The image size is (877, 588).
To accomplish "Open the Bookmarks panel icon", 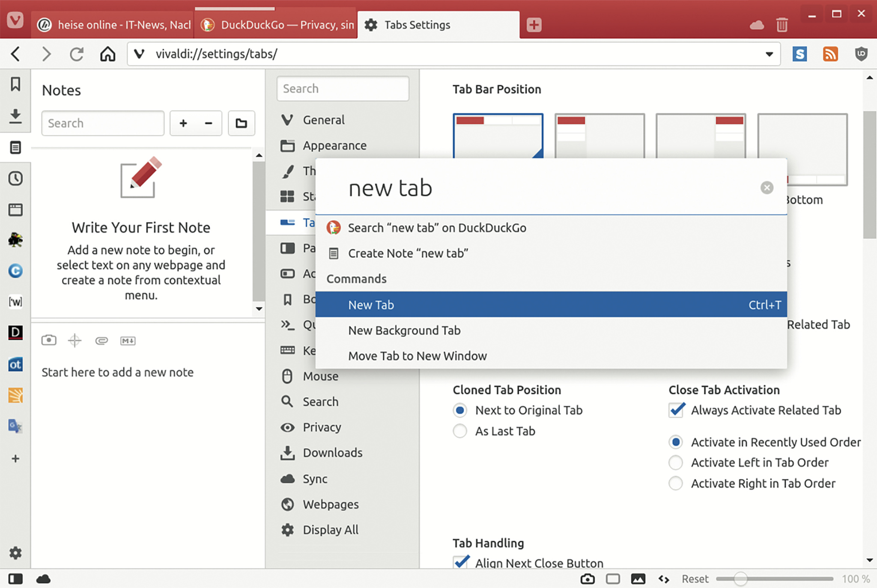I will [15, 84].
